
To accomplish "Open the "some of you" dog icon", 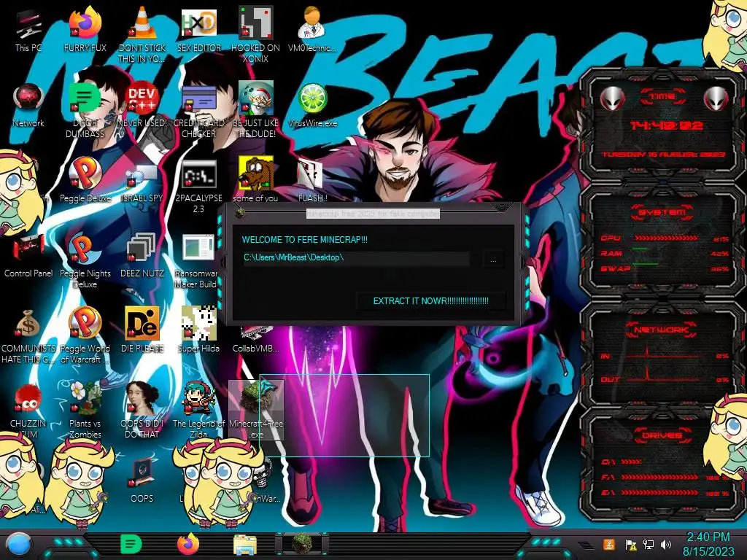I will point(255,180).
